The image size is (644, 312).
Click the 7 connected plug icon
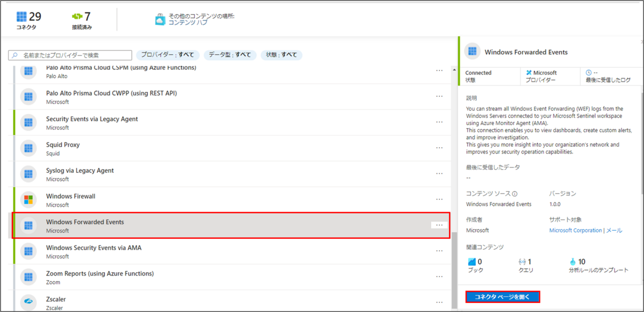(x=77, y=17)
